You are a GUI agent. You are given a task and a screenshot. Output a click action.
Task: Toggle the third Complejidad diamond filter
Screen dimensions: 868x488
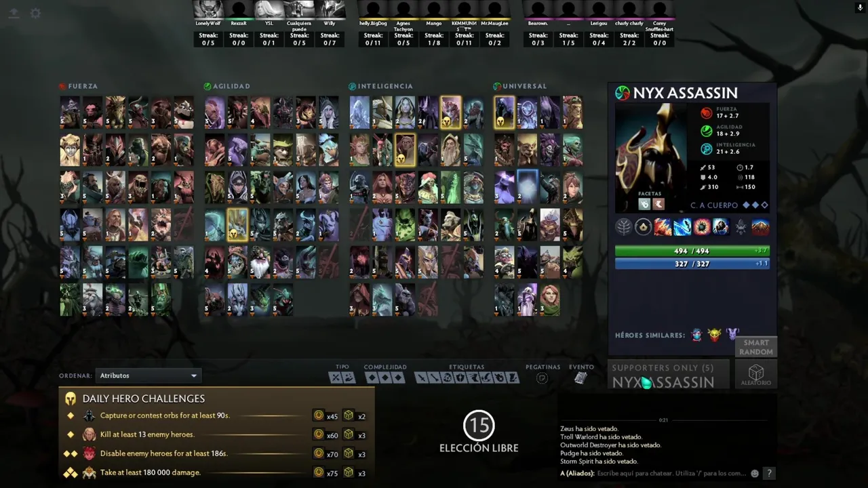399,378
